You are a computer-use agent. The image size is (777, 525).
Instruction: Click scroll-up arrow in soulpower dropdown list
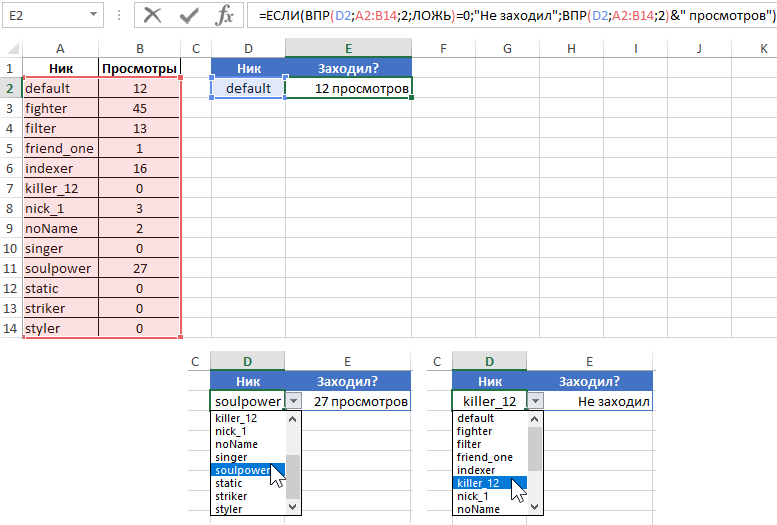pyautogui.click(x=293, y=418)
